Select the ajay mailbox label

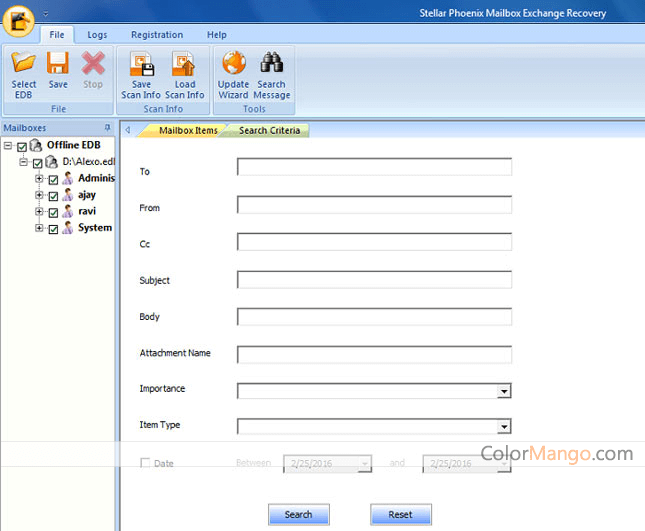(x=87, y=195)
